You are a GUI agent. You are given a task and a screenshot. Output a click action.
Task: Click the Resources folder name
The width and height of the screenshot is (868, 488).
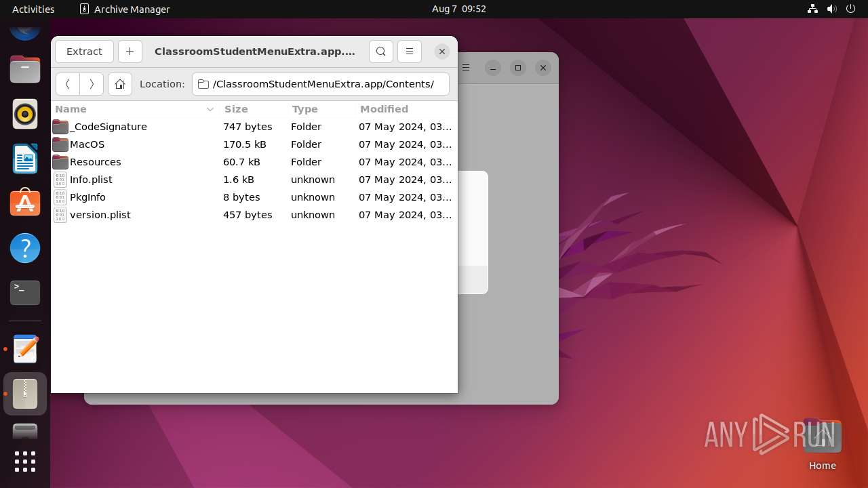click(95, 162)
